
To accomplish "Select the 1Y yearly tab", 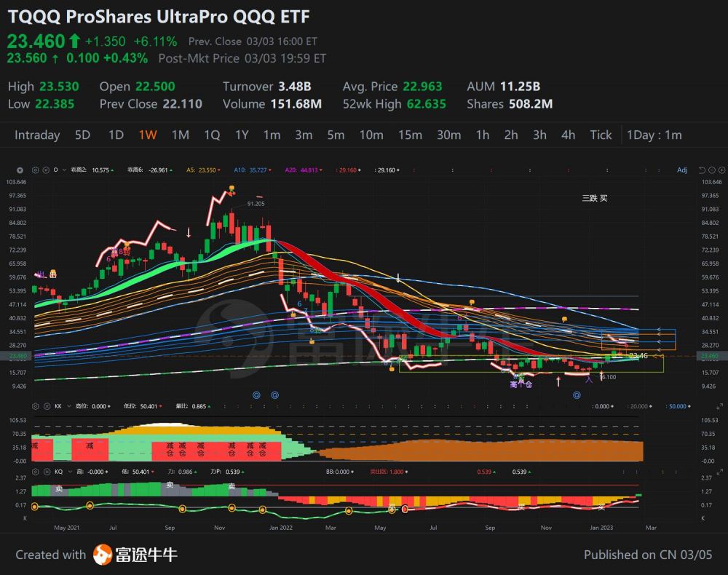I will pos(242,135).
